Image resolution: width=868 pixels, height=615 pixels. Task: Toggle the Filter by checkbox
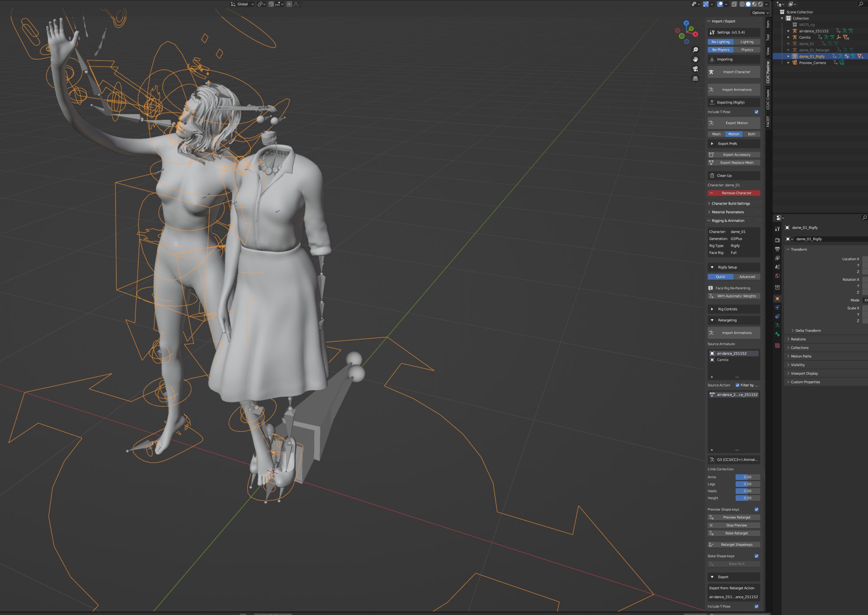(737, 385)
